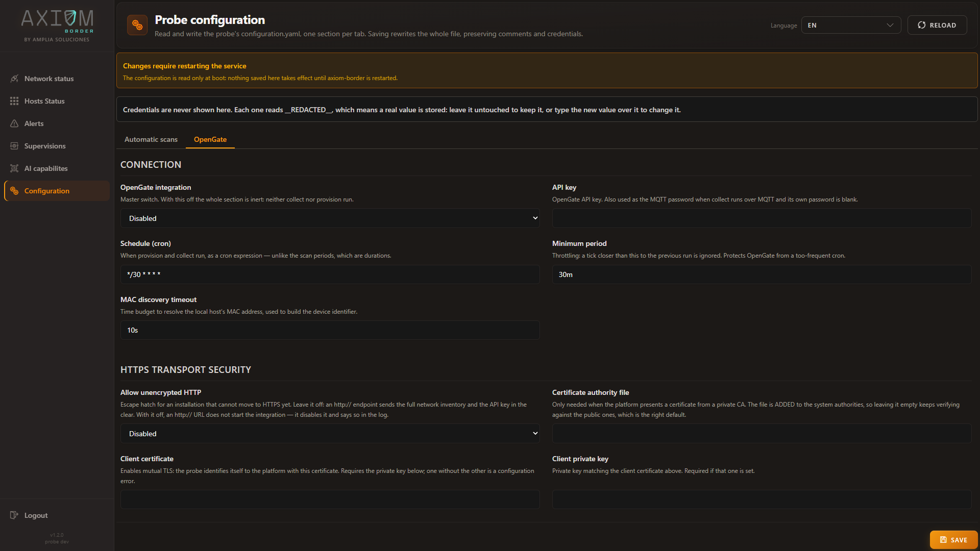Click the Minimum period 30m field
Screen dimensions: 980x551
tap(762, 274)
